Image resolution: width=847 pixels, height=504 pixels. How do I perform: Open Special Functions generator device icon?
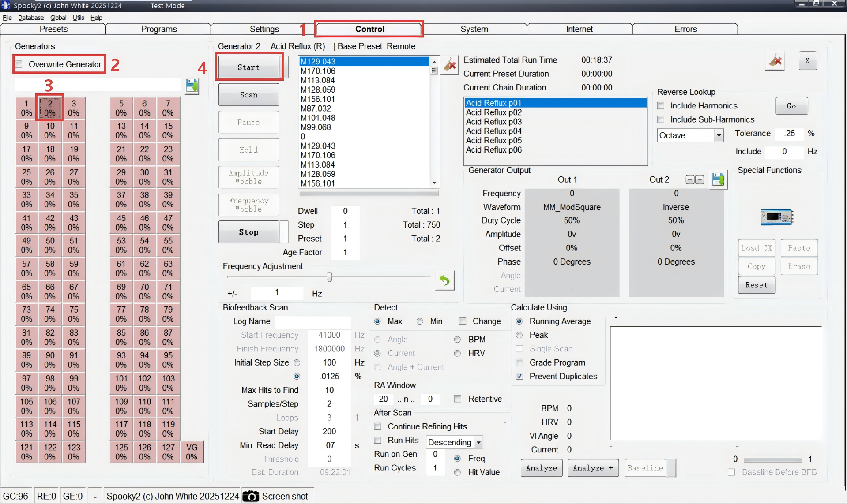(777, 217)
